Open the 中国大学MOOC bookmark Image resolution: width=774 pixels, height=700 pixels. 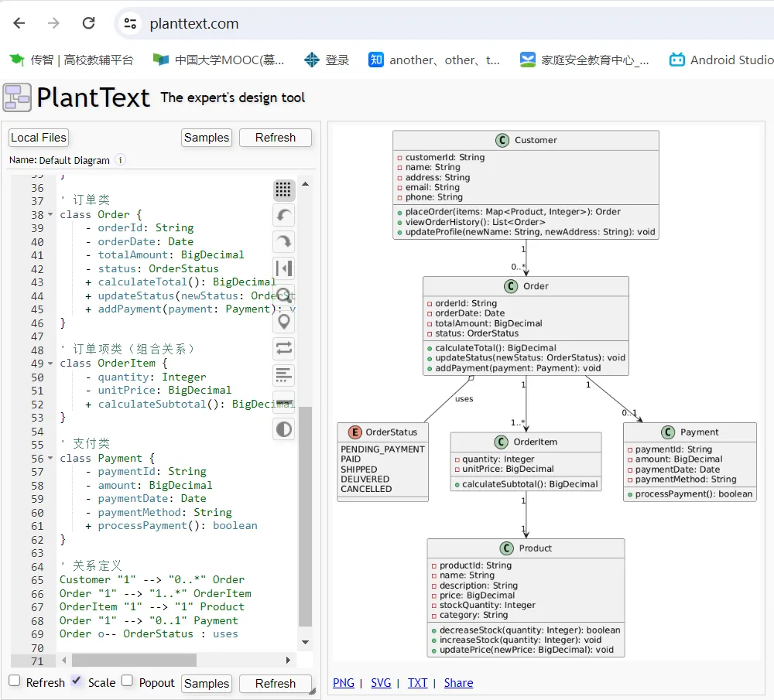[x=218, y=60]
